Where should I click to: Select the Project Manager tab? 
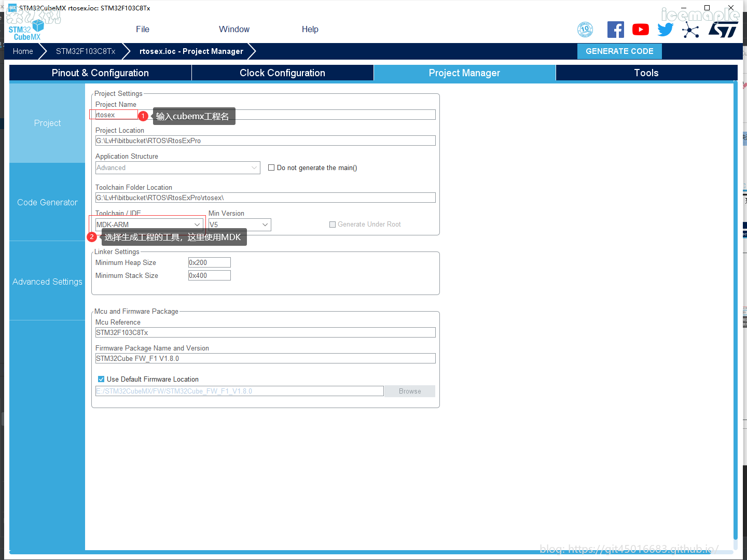click(465, 73)
